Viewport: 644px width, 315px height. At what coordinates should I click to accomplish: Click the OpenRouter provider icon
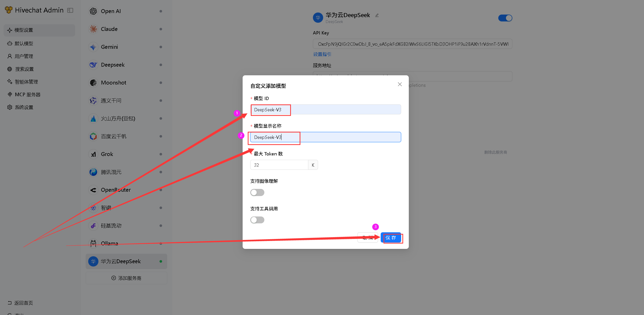(93, 190)
